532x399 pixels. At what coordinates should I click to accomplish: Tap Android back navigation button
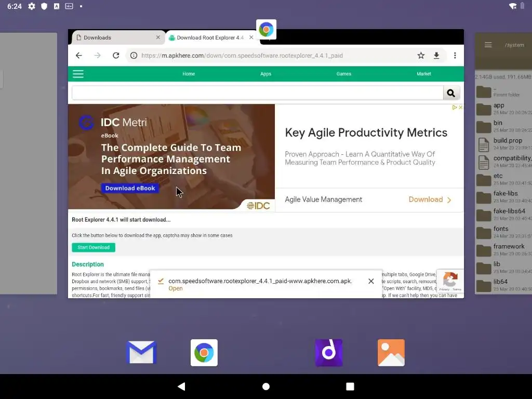click(182, 386)
